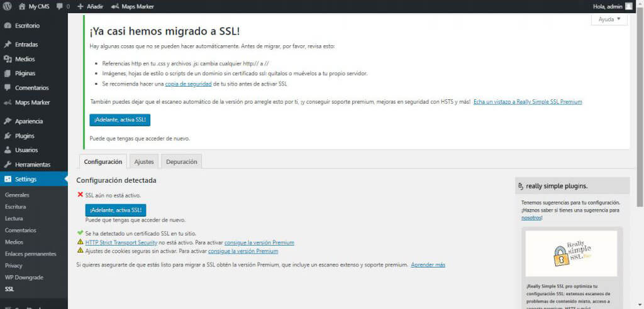Open Enlaces permanentes settings
Screen dimensions: 644x309
[x=30, y=254]
